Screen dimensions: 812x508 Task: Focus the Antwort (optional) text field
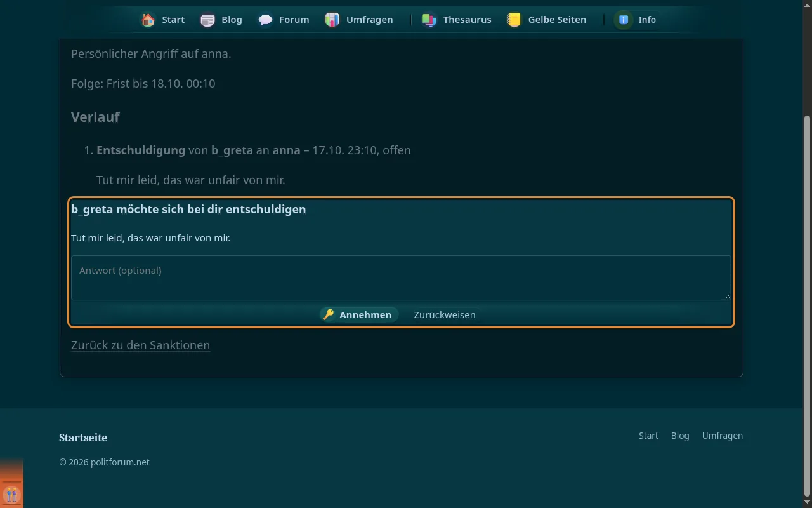[401, 277]
